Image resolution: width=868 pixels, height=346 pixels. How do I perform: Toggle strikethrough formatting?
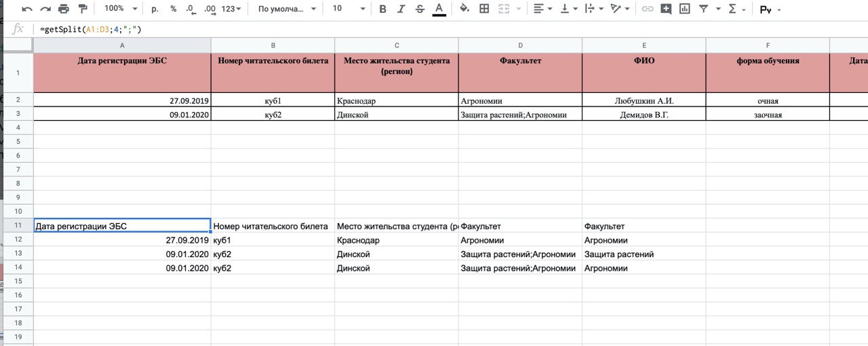click(x=420, y=9)
